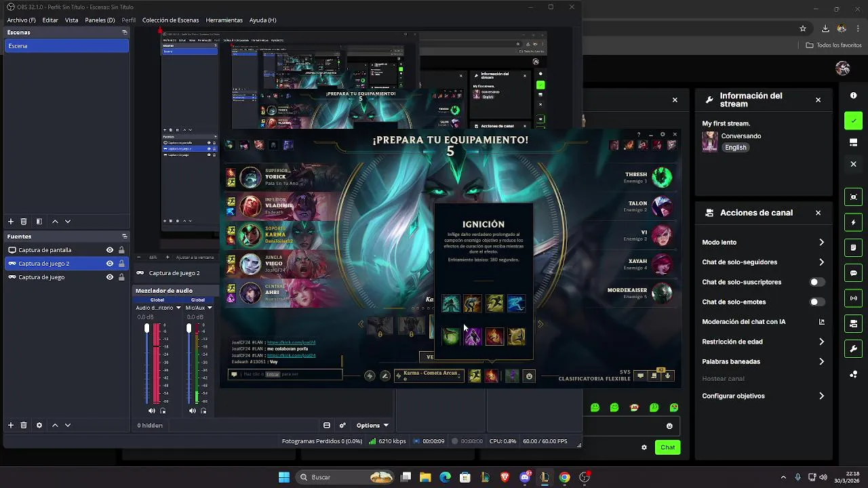Add a new scene in Escenas panel

pos(11,222)
